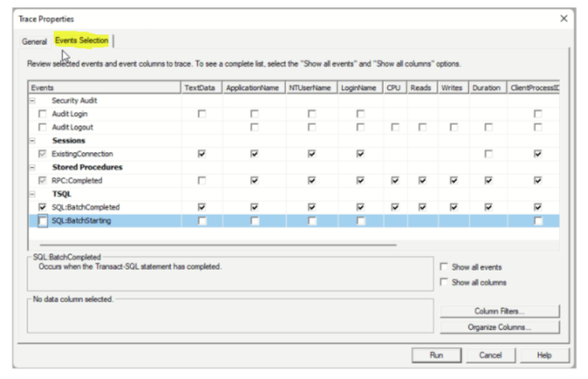Select the ExistingConnection row label
Screen dimensions: 588x379
click(x=82, y=154)
